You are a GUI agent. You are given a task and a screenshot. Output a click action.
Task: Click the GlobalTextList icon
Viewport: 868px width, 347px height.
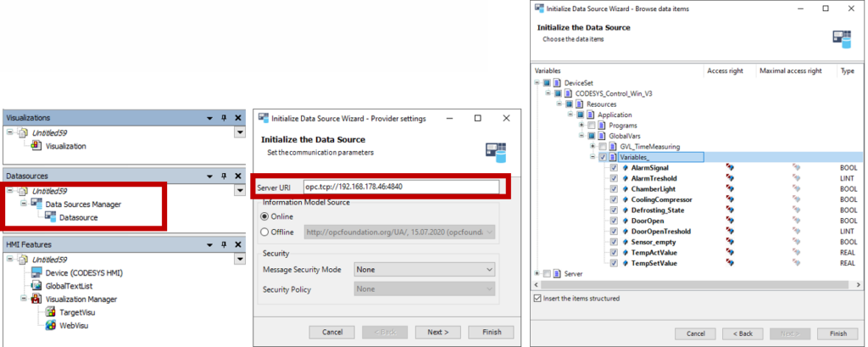click(36, 286)
